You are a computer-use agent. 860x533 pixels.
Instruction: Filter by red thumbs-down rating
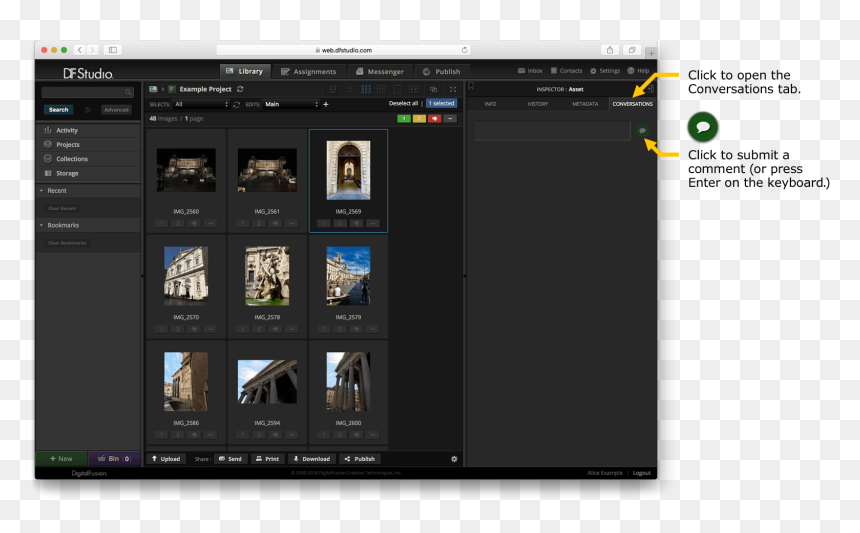tap(434, 118)
